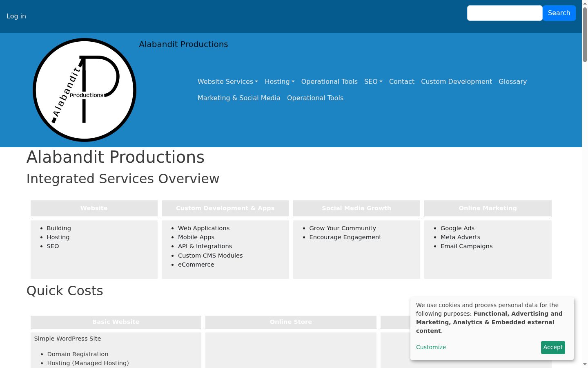The height and width of the screenshot is (368, 588).
Task: Open Operational Tools next to Hosting
Action: (x=330, y=81)
